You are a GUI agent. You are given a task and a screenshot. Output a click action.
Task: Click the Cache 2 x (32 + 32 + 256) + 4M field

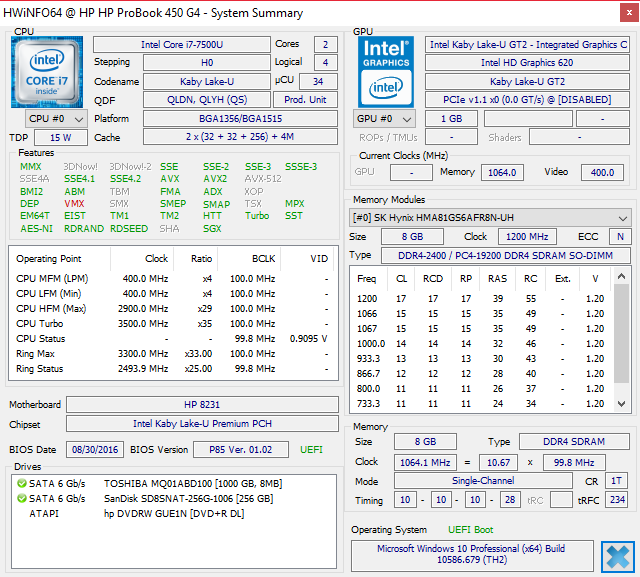tap(240, 137)
